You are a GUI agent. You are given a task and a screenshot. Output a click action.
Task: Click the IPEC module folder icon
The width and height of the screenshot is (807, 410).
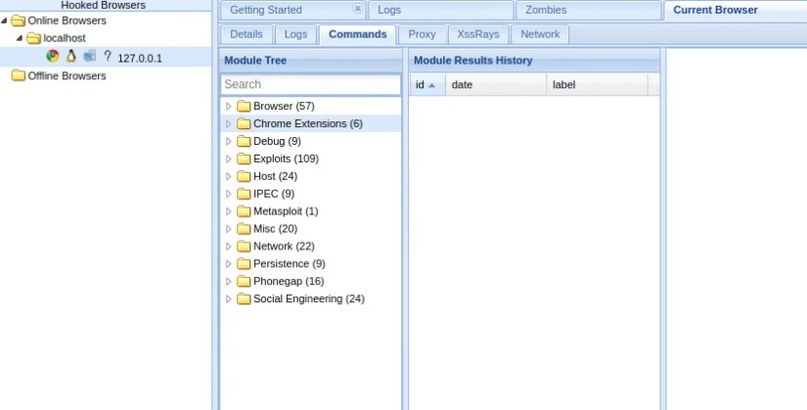(243, 194)
